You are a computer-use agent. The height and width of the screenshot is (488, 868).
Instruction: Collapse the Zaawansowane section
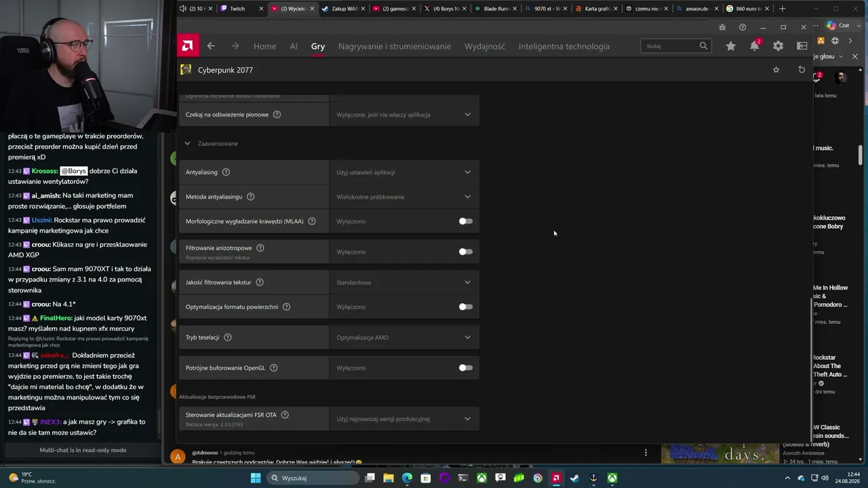[188, 144]
